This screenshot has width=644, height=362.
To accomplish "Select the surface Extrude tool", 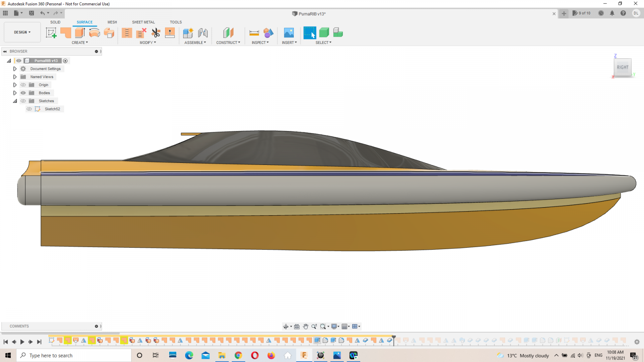I will coord(80,33).
